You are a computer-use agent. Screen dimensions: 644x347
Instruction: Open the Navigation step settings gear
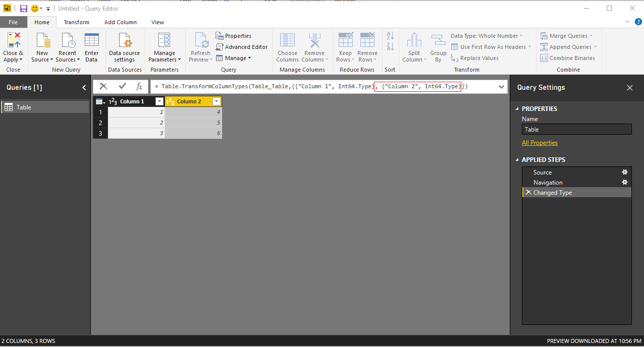tap(625, 182)
